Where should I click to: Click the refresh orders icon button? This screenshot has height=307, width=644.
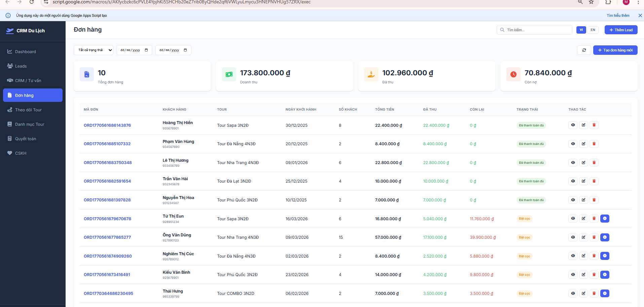pyautogui.click(x=584, y=50)
